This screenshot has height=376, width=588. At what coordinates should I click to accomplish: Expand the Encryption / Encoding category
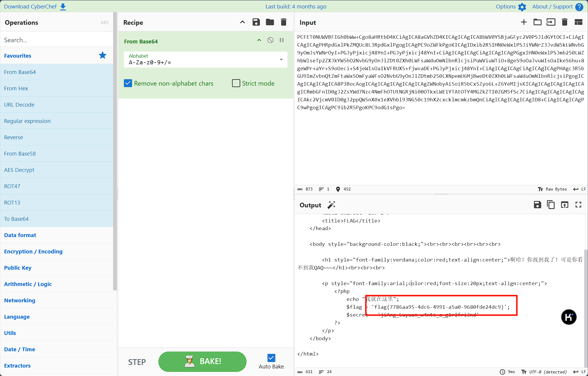pyautogui.click(x=33, y=251)
